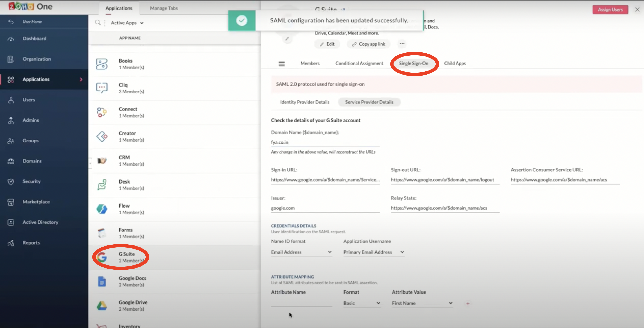Click the hamburger menu icon beside Members

282,64
